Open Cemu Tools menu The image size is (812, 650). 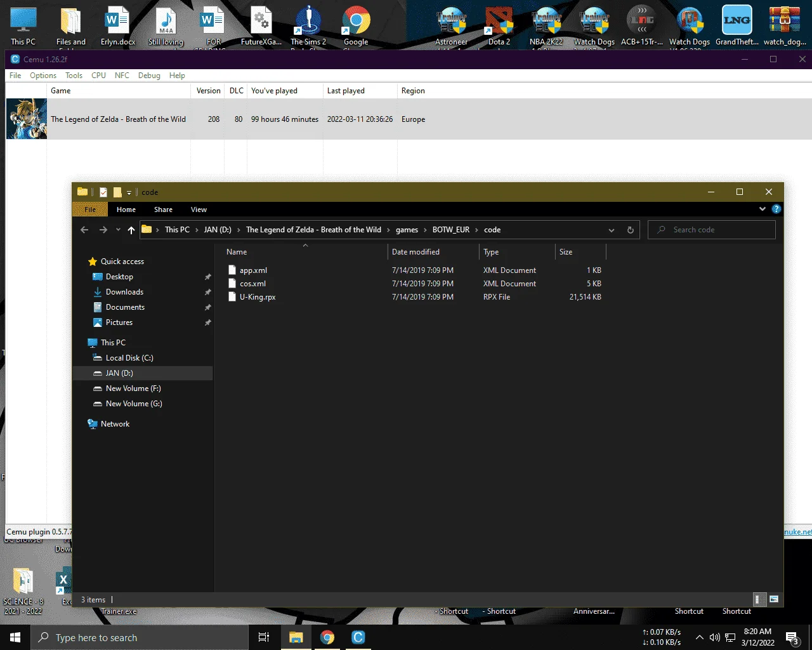74,75
